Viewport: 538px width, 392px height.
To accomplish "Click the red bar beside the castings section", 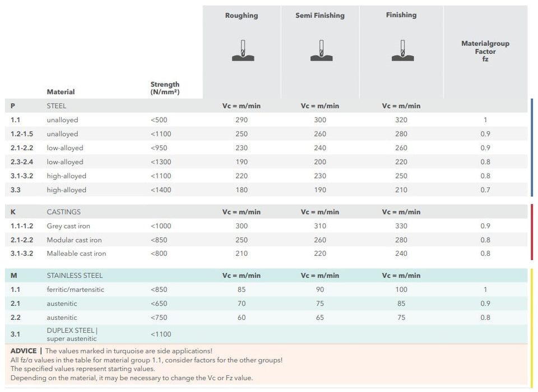I will 531,232.
